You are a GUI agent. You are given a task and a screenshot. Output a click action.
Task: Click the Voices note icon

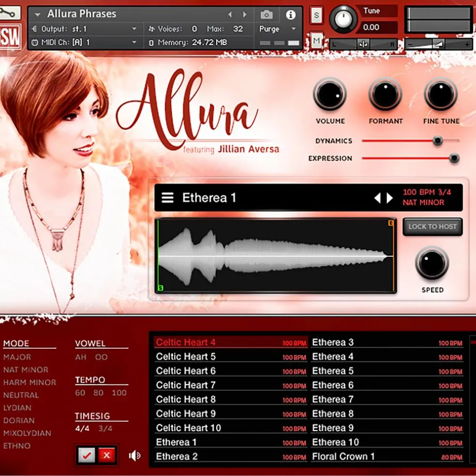tap(151, 29)
